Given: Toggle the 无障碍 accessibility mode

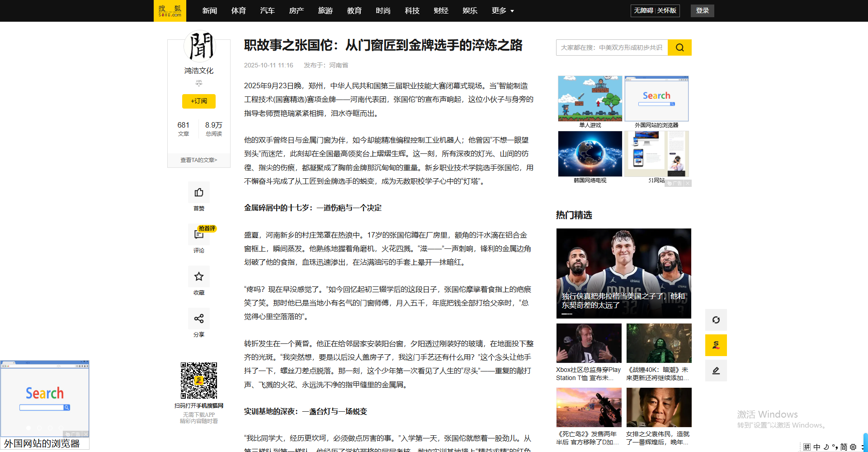Looking at the screenshot, I should click(x=643, y=11).
